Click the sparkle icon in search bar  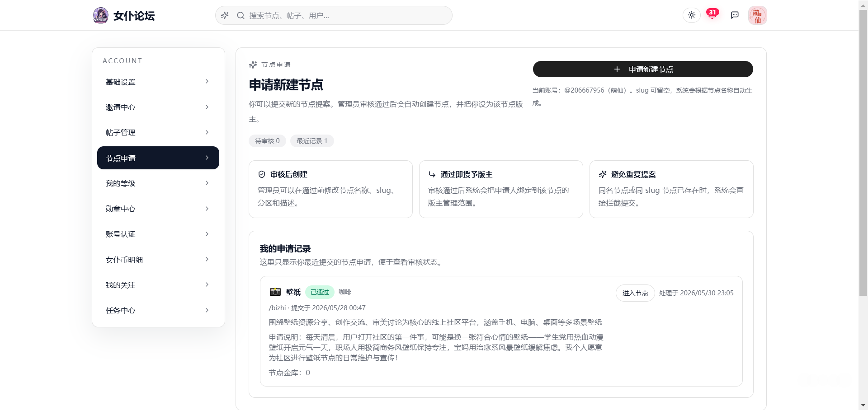click(x=225, y=15)
